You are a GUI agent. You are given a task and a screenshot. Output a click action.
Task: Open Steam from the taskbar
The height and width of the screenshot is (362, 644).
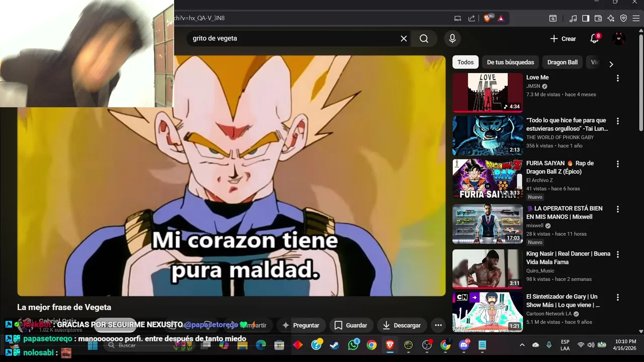tap(334, 345)
